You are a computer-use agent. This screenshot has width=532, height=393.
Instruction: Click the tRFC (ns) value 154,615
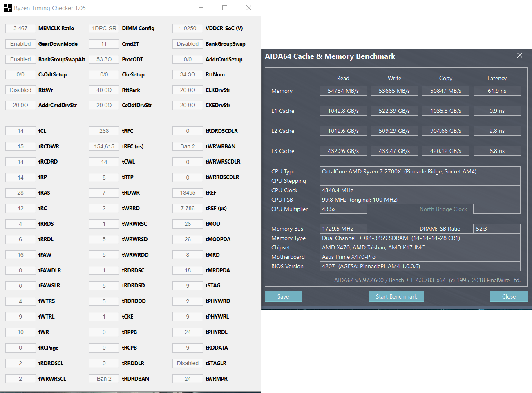pos(104,146)
